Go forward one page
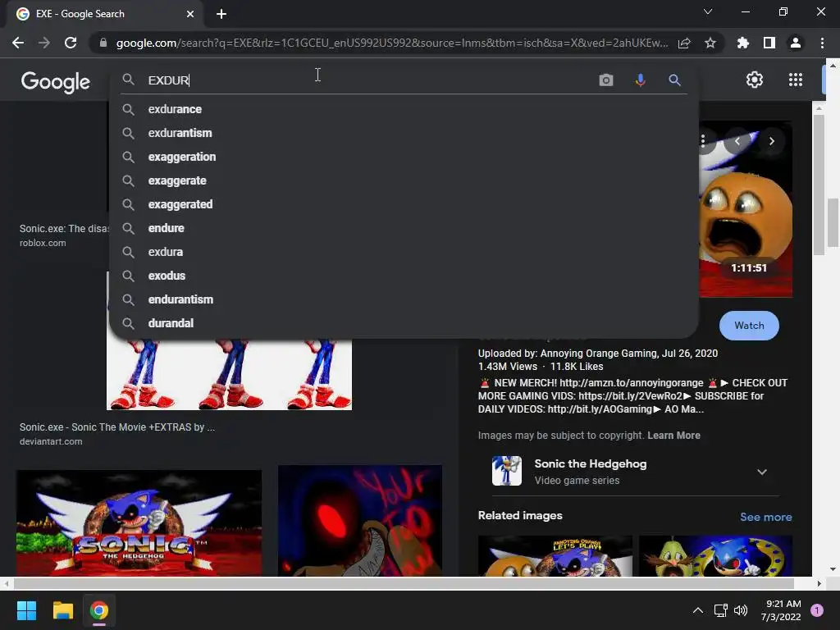The height and width of the screenshot is (630, 840). pos(44,43)
